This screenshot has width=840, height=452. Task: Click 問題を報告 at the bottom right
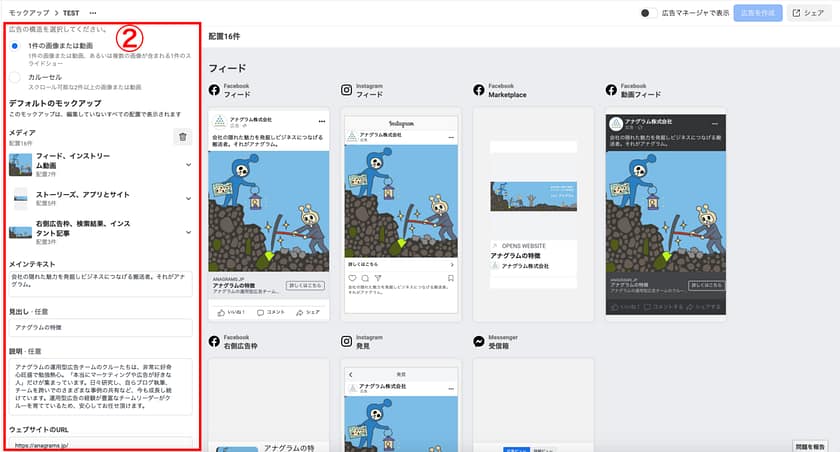click(810, 444)
